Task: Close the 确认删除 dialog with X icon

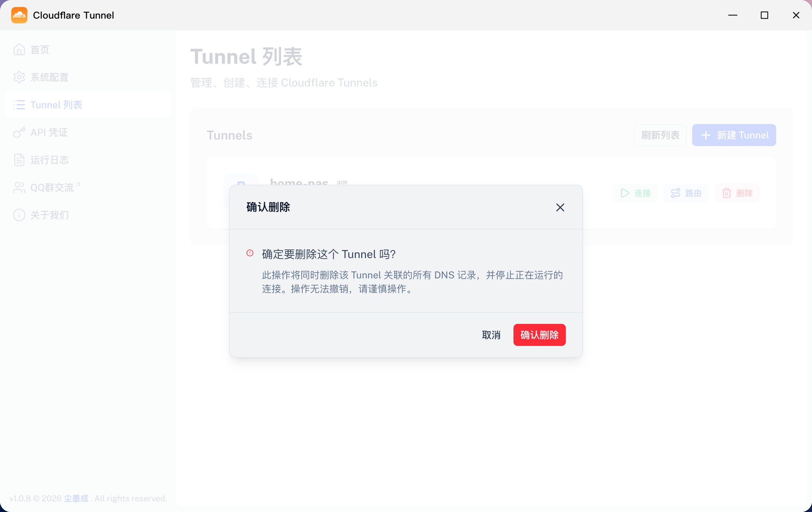Action: coord(560,207)
